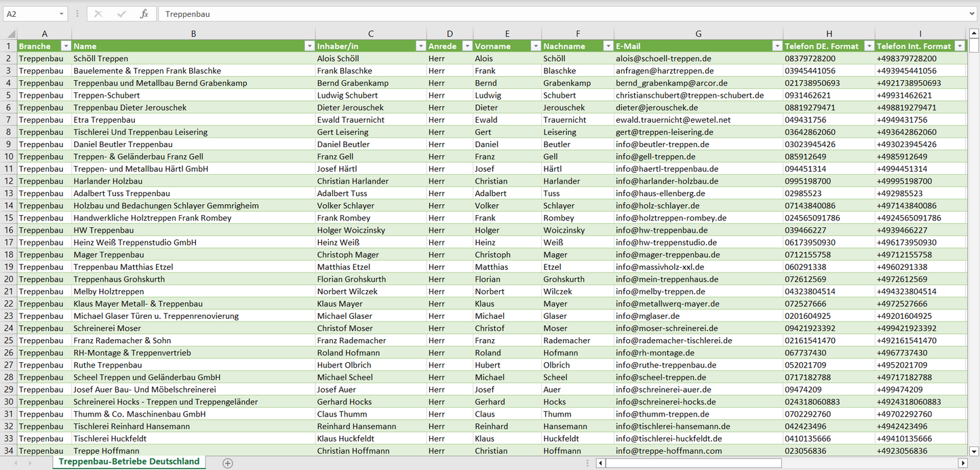Click the horizontal scrollbar left arrow
This screenshot has width=980, height=470.
pyautogui.click(x=600, y=463)
